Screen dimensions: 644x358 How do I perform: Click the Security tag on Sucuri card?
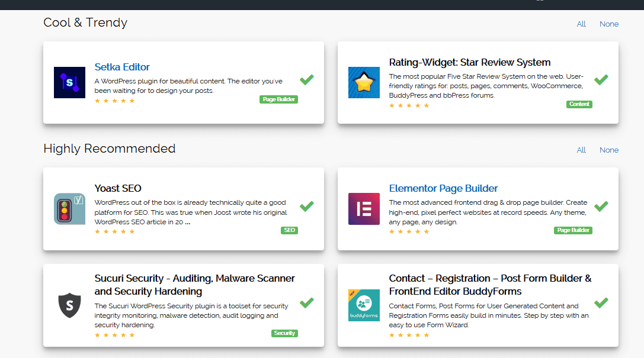(284, 333)
